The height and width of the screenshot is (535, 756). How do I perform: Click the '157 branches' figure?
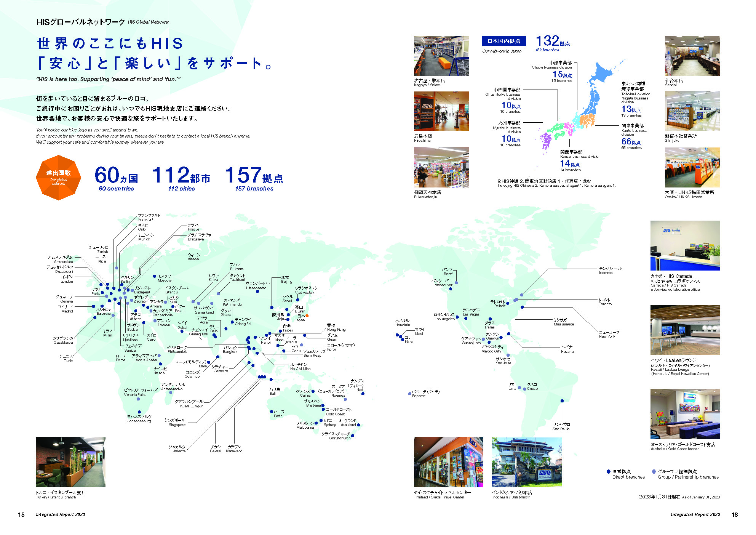[x=254, y=178]
